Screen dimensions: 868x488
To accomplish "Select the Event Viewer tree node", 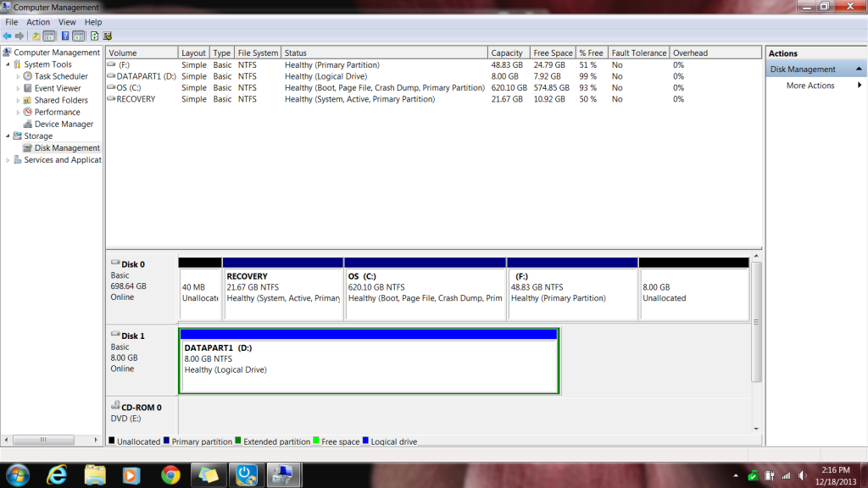I will tap(58, 88).
